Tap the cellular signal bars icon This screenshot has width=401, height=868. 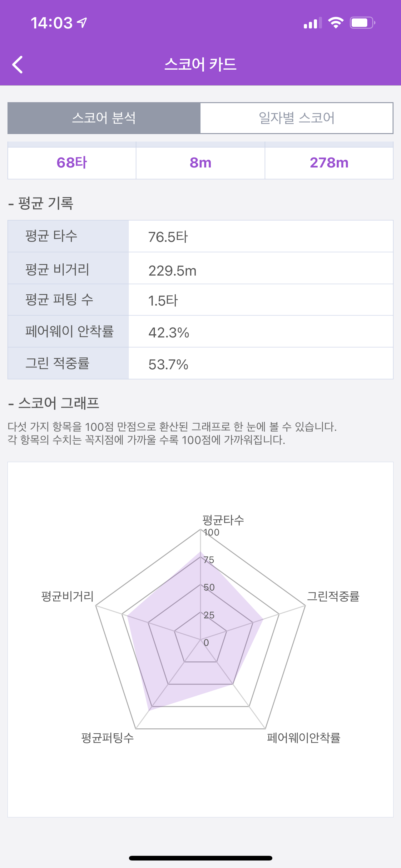(312, 23)
